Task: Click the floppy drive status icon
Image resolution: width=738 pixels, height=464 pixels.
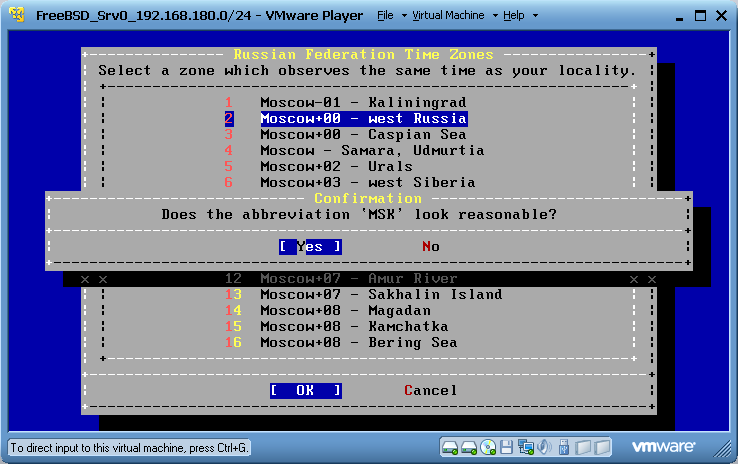Action: pyautogui.click(x=506, y=447)
